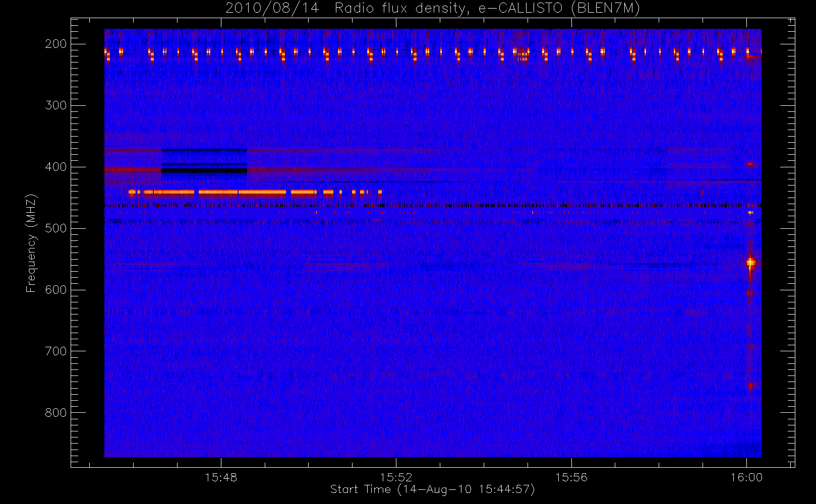Click the black dropout block near 400 MHz
816x504 pixels.
(x=204, y=171)
